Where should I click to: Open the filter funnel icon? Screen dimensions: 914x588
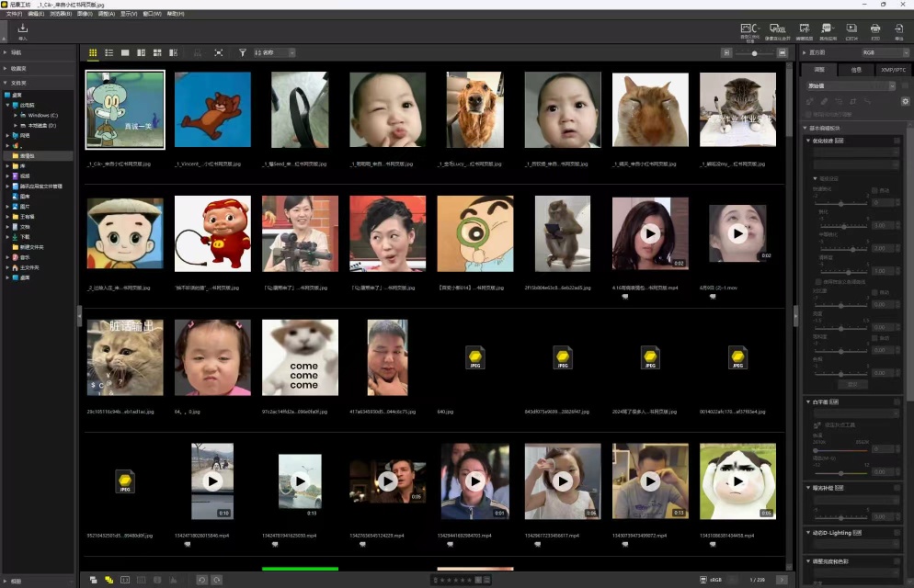tap(243, 53)
